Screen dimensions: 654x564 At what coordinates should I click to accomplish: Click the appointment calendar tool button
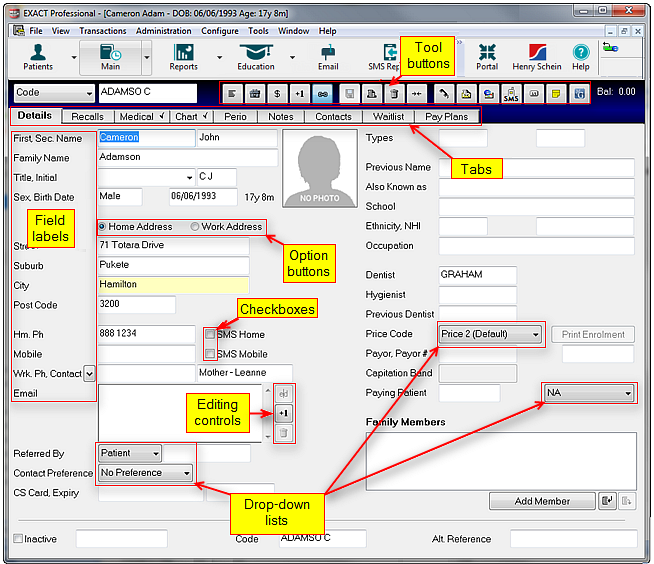pyautogui.click(x=255, y=94)
